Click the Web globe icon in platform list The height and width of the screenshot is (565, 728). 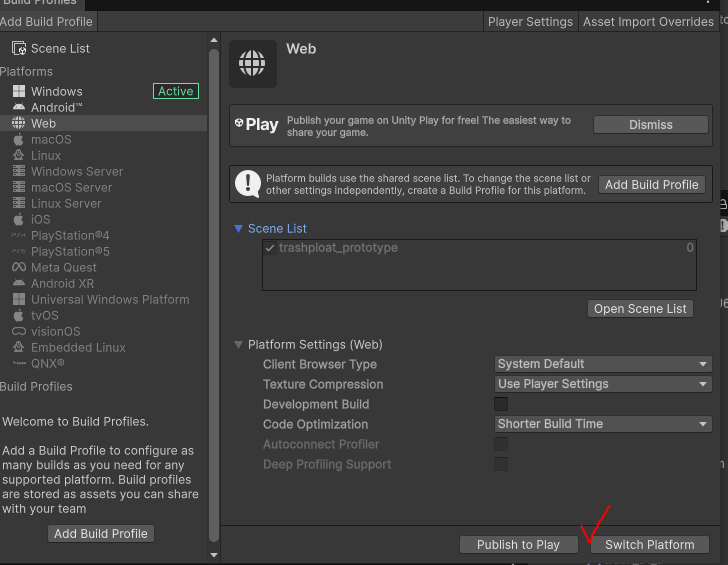point(19,123)
